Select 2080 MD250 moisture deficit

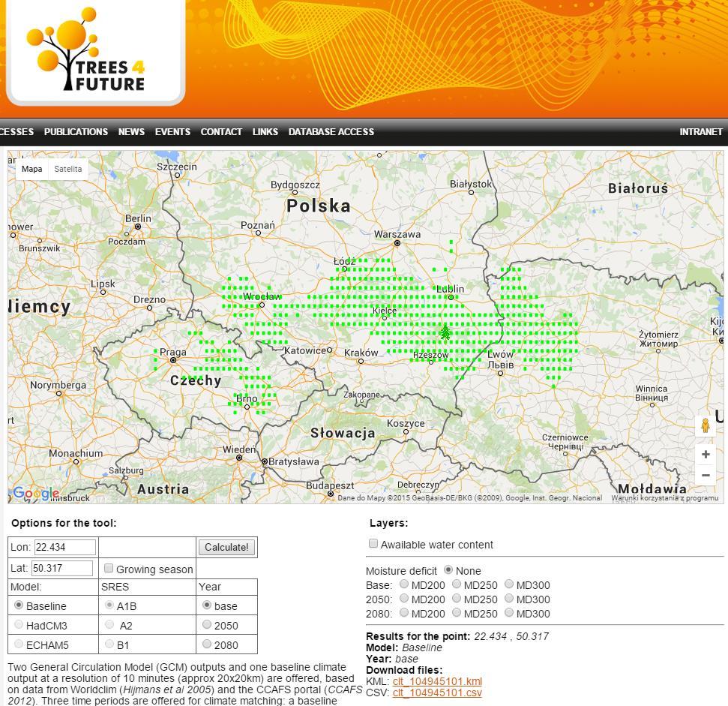point(457,613)
